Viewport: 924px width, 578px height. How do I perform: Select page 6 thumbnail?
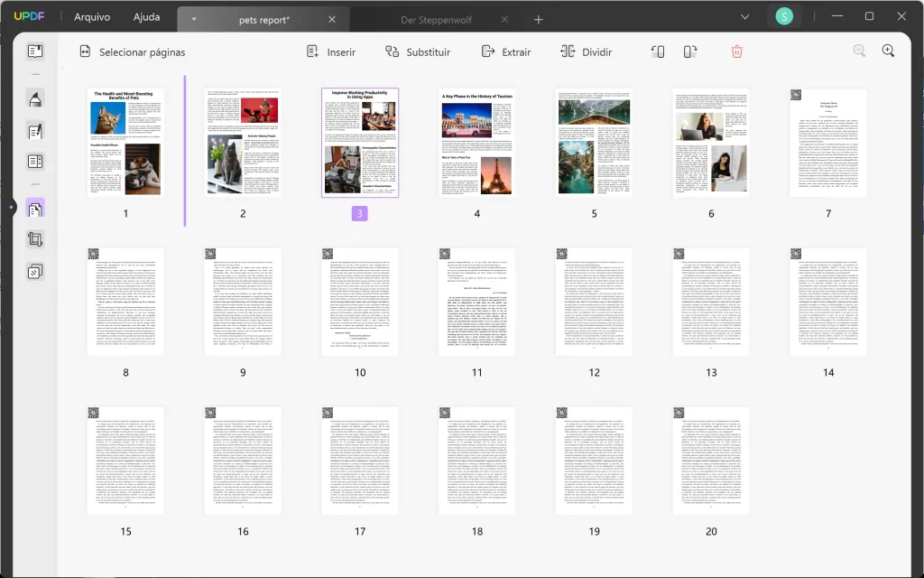pyautogui.click(x=711, y=142)
